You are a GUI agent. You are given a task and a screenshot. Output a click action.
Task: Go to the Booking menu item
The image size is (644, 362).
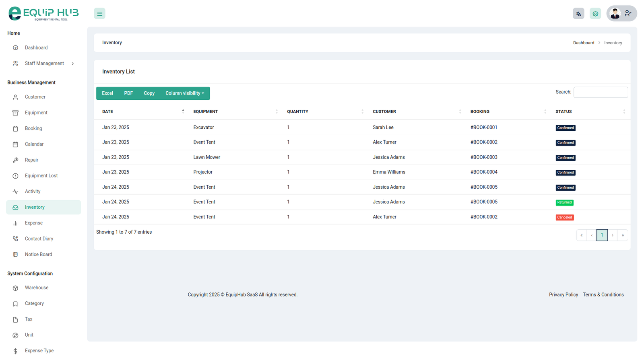coord(33,129)
